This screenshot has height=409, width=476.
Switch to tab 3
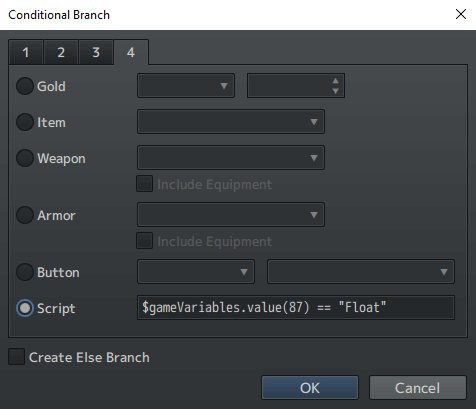96,52
